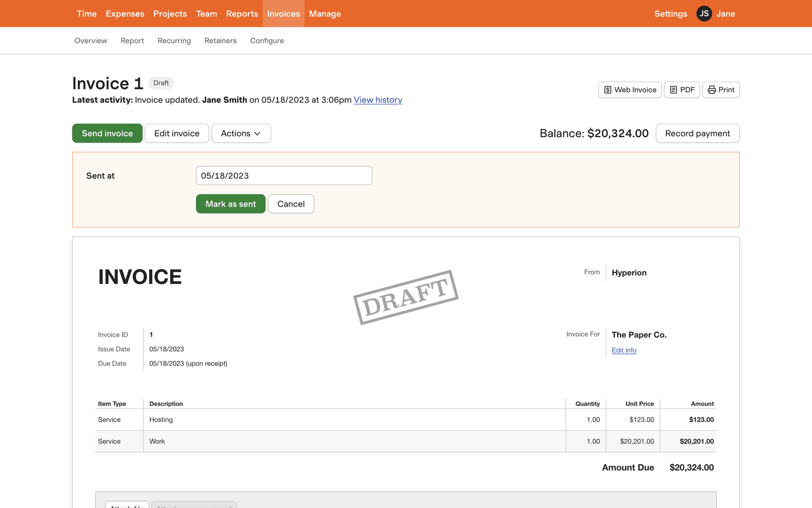812x508 pixels.
Task: Click the View history link
Action: coord(378,100)
